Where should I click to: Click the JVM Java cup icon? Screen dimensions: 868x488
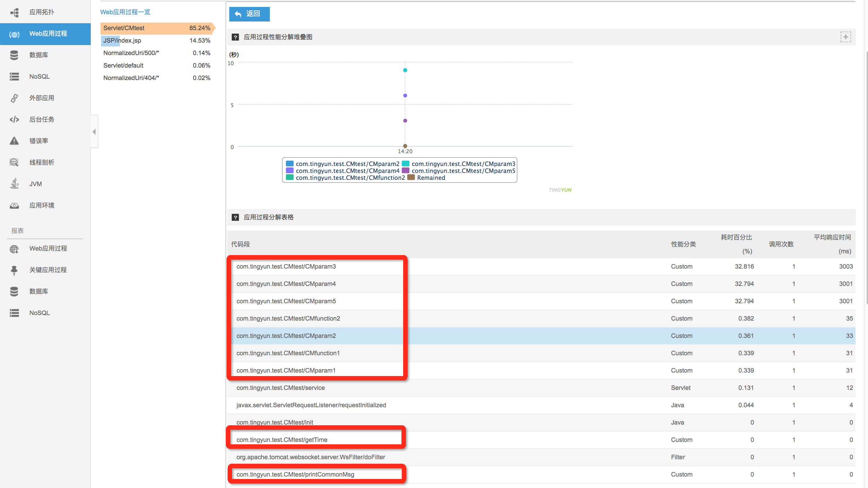(14, 184)
